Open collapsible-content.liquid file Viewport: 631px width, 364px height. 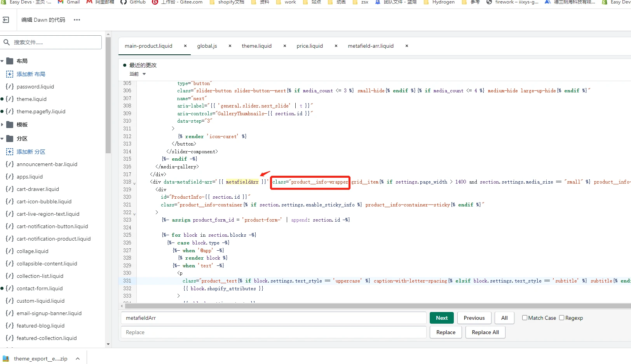(x=47, y=263)
